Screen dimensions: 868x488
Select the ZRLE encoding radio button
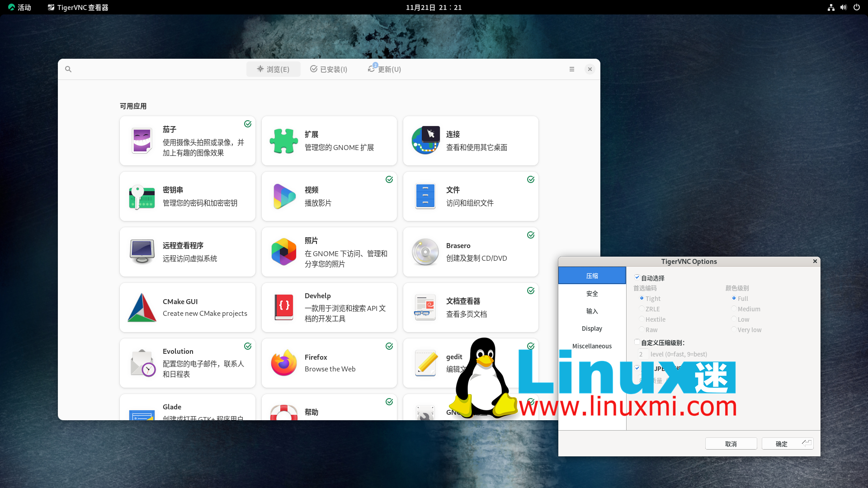[642, 309]
